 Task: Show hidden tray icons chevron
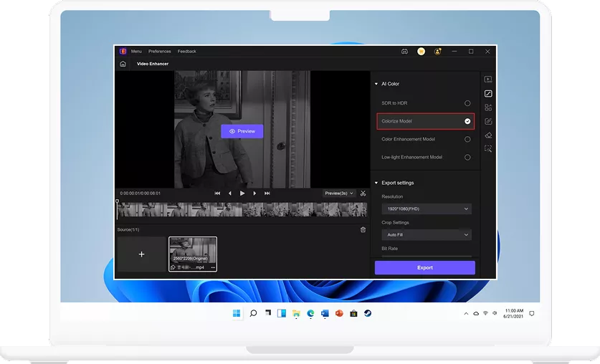click(466, 314)
